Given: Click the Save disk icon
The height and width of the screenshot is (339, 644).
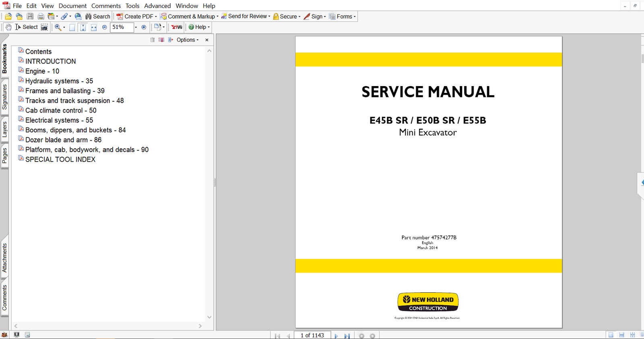Looking at the screenshot, I should pos(30,16).
